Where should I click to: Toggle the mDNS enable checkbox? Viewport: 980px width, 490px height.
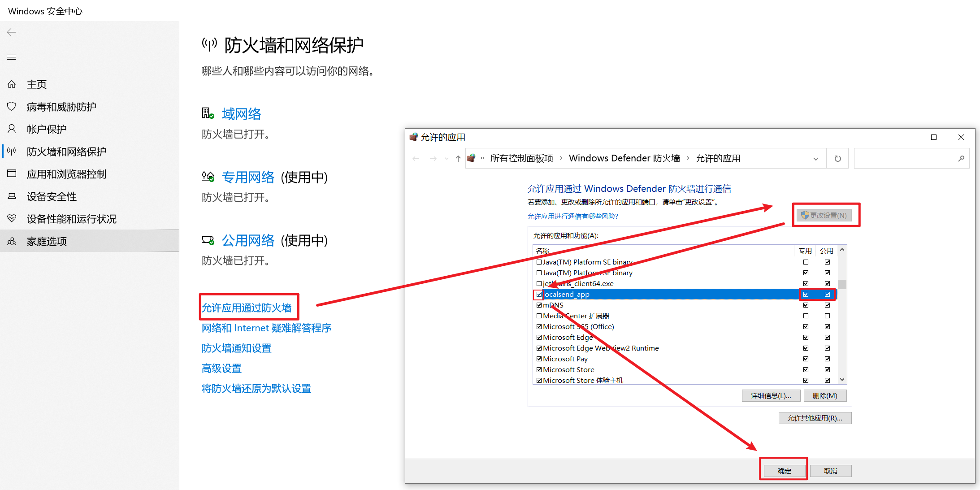(x=539, y=305)
